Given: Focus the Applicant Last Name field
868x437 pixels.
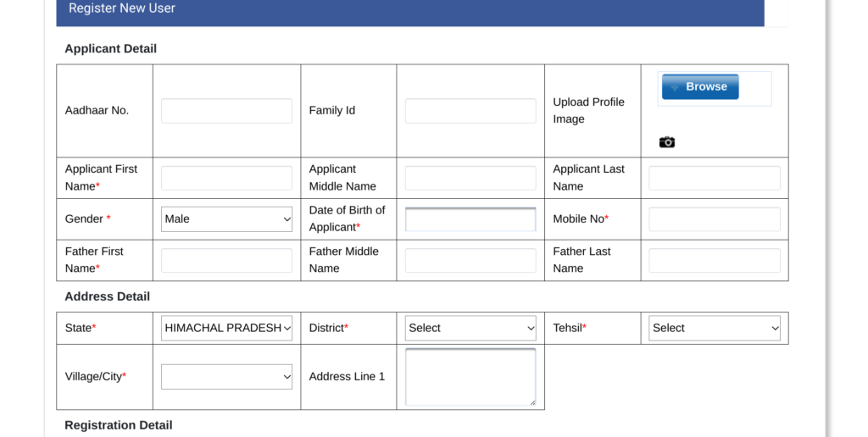Looking at the screenshot, I should pos(714,178).
